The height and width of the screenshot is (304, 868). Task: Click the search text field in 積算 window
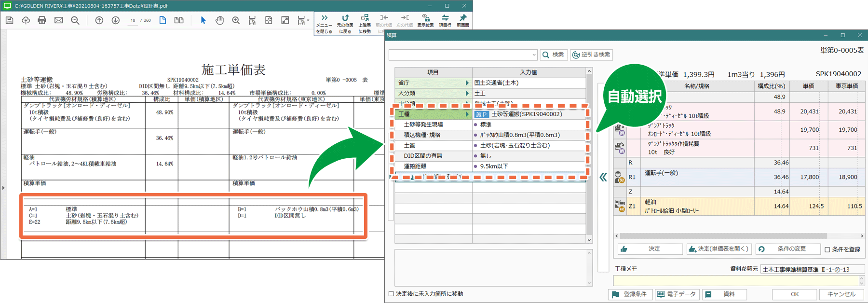tap(460, 55)
